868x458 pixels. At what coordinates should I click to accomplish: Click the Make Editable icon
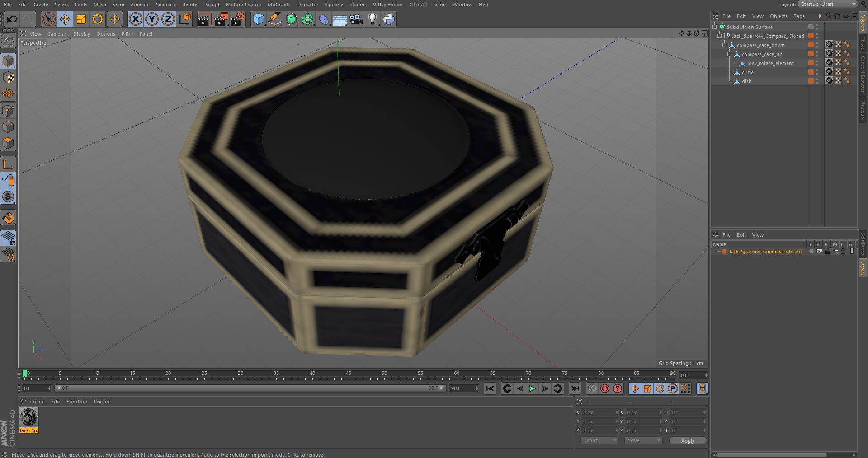(8, 41)
